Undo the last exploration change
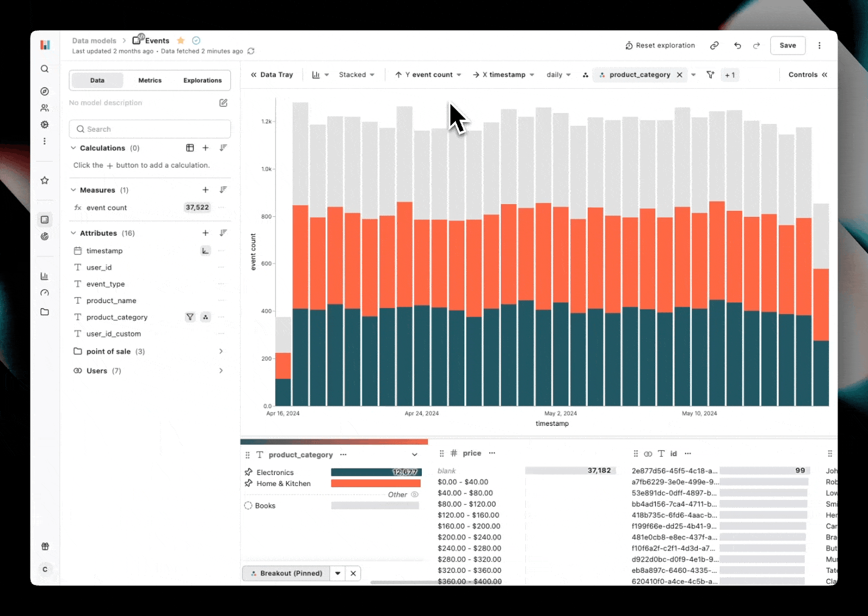This screenshot has height=616, width=868. click(737, 46)
